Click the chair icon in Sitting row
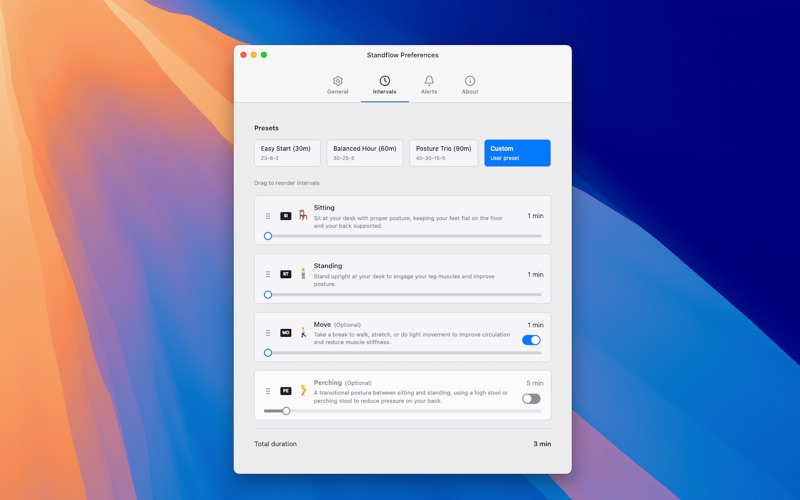Screen dimensions: 800x500 coord(303,215)
